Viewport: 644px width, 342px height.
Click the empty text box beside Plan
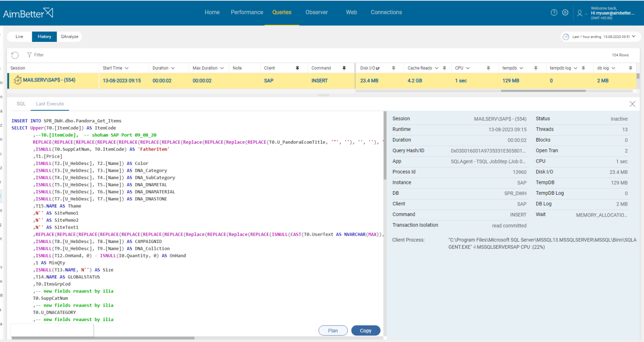pos(52,330)
